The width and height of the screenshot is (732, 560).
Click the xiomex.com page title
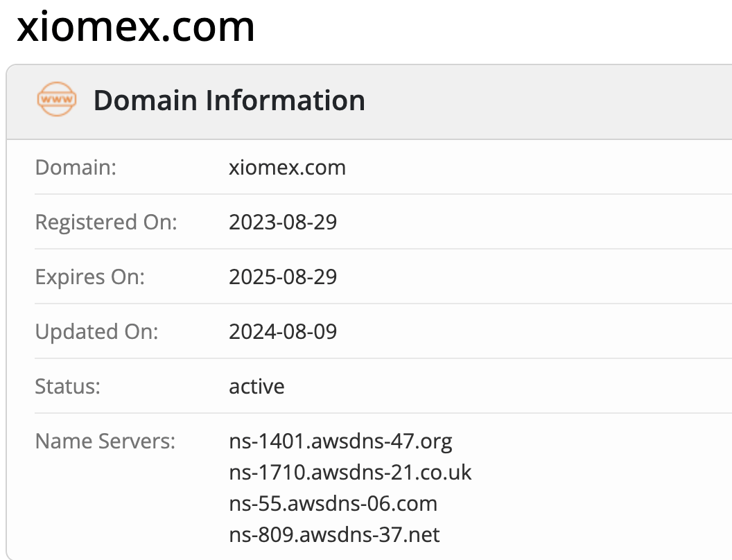point(136,27)
